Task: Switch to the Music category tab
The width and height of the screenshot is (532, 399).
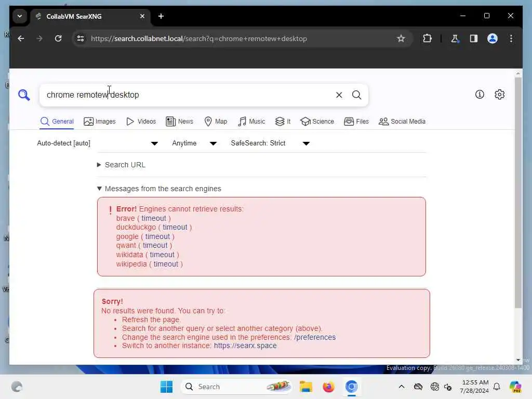Action: 251,122
